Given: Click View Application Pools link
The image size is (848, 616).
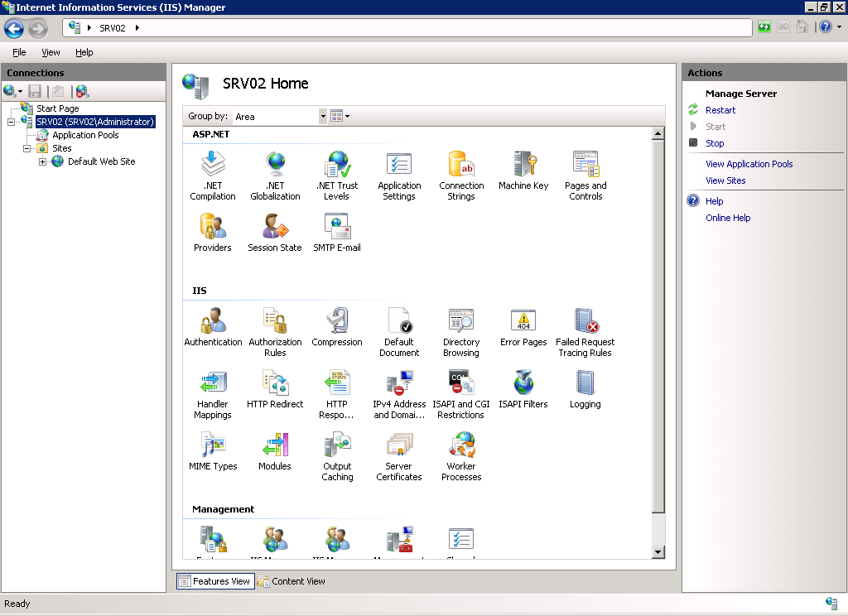Looking at the screenshot, I should pyautogui.click(x=749, y=164).
